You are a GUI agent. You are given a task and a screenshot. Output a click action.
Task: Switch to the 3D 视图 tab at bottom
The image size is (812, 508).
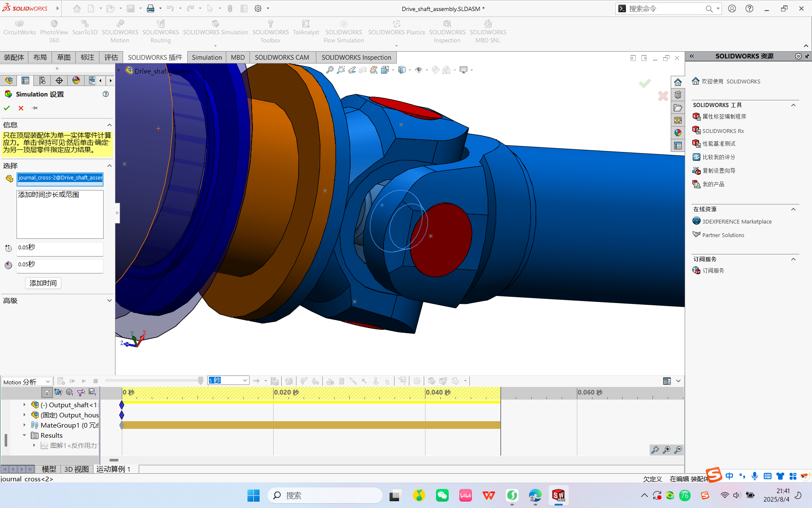point(76,469)
